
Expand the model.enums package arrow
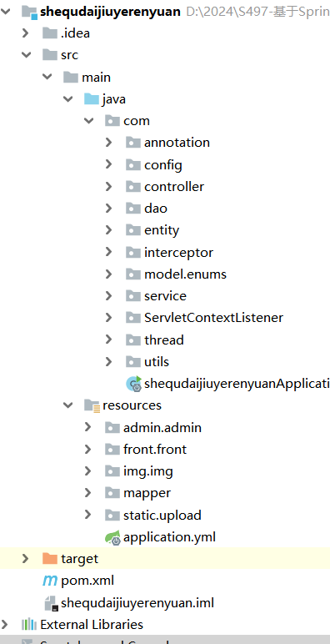click(109, 274)
